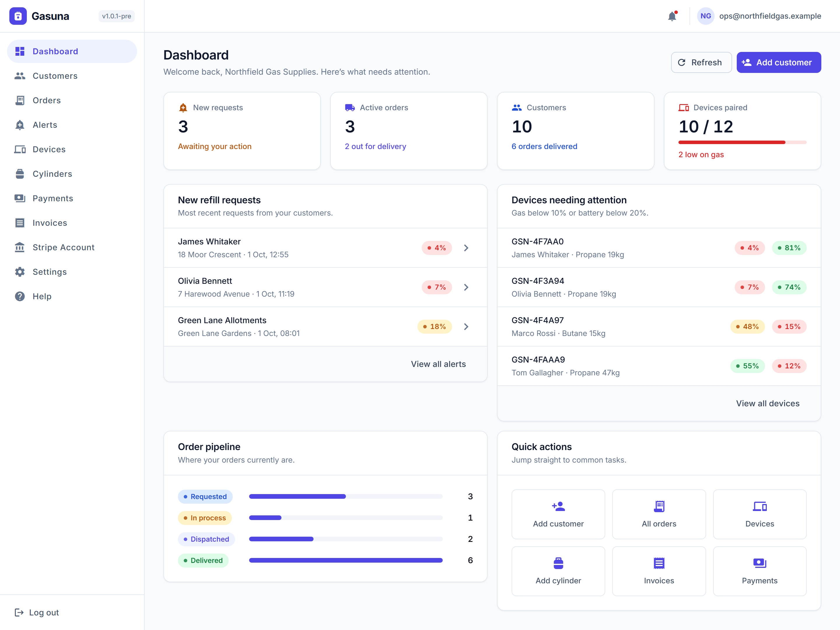Open the New requests summary card

pos(242,131)
